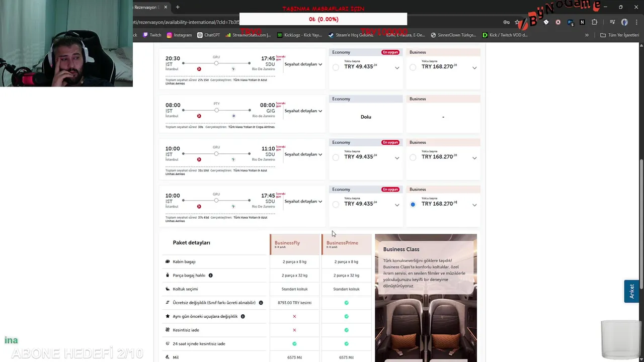The width and height of the screenshot is (644, 362).
Task: Click the 8793.00 TRY kesinti cell
Action: pos(294,303)
